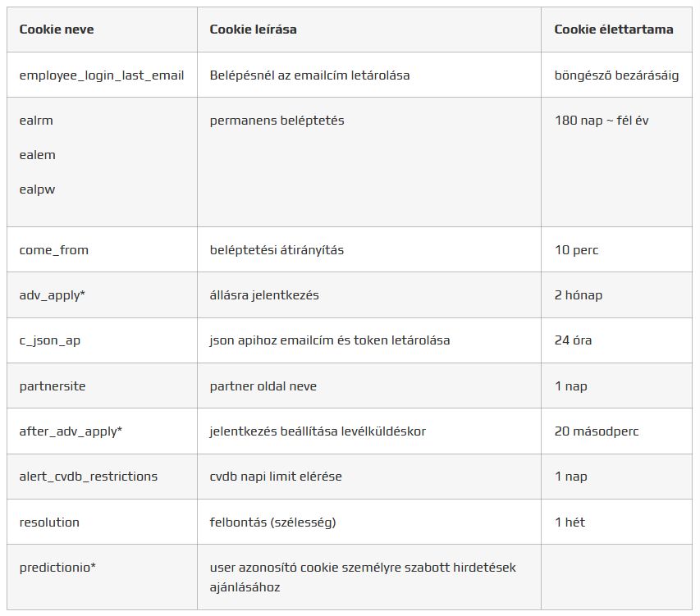Click the resolution cookie name

point(49,522)
